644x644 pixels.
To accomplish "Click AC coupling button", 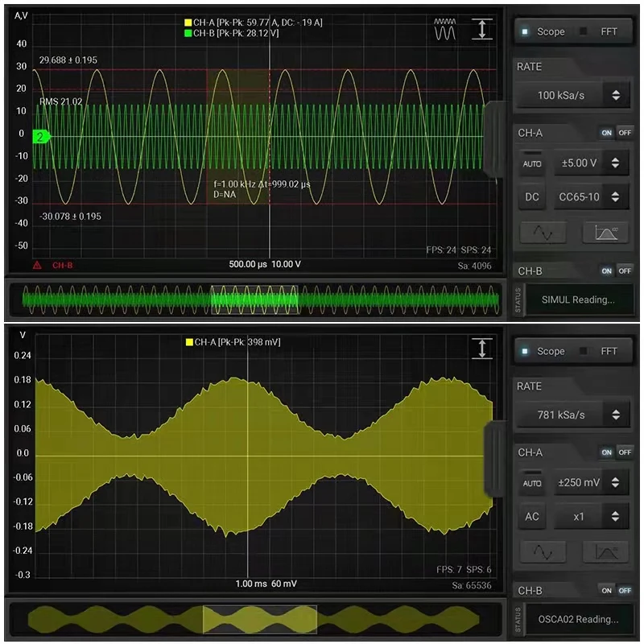I will tap(532, 517).
